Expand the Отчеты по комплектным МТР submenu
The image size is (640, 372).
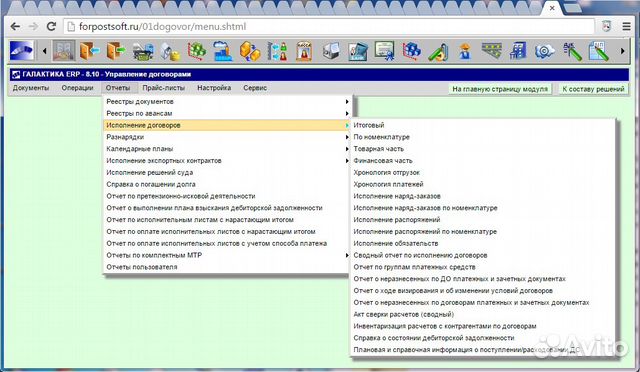[227, 255]
